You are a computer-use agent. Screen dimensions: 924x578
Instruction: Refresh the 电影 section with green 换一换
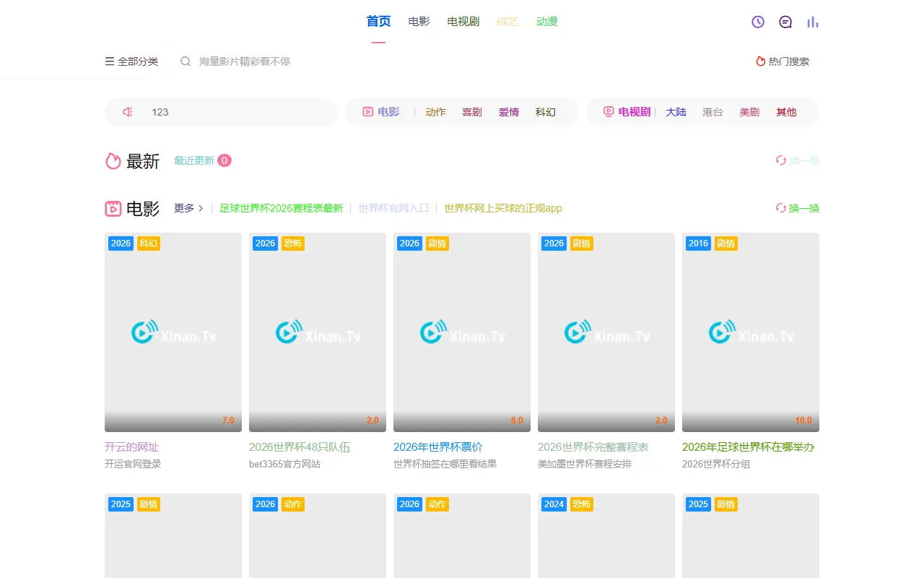(x=798, y=208)
